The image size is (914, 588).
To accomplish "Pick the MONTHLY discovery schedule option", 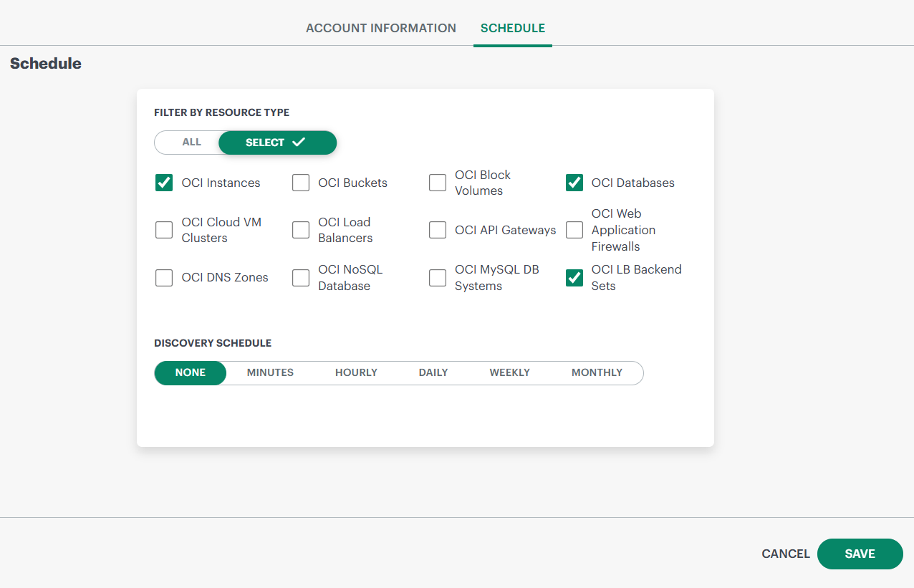I will point(597,372).
